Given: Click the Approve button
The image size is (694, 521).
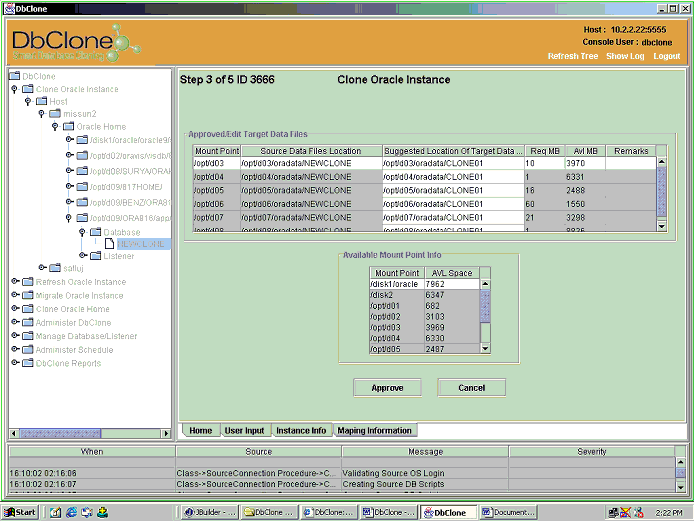Looking at the screenshot, I should coord(387,388).
